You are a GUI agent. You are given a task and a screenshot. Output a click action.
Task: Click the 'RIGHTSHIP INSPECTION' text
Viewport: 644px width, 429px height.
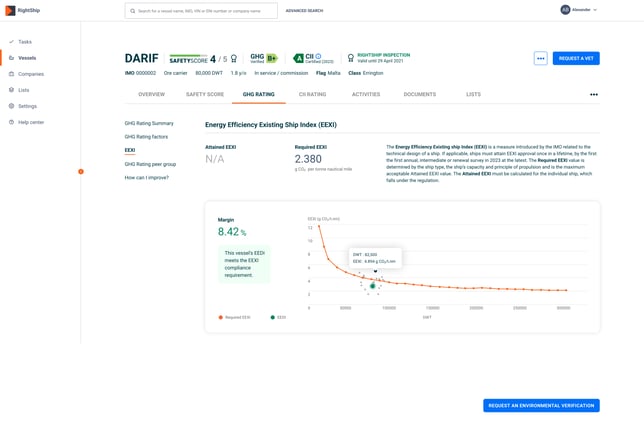coord(384,55)
